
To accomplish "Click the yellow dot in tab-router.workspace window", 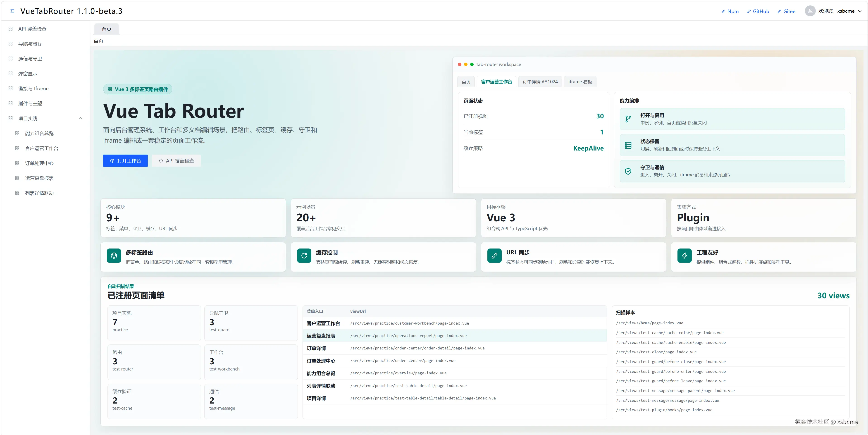I will click(466, 64).
